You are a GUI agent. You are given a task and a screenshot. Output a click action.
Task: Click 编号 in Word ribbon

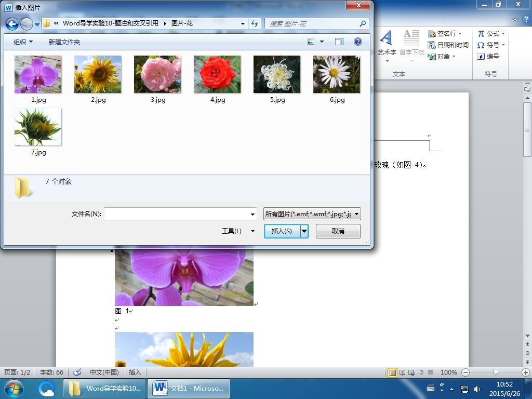(488, 56)
